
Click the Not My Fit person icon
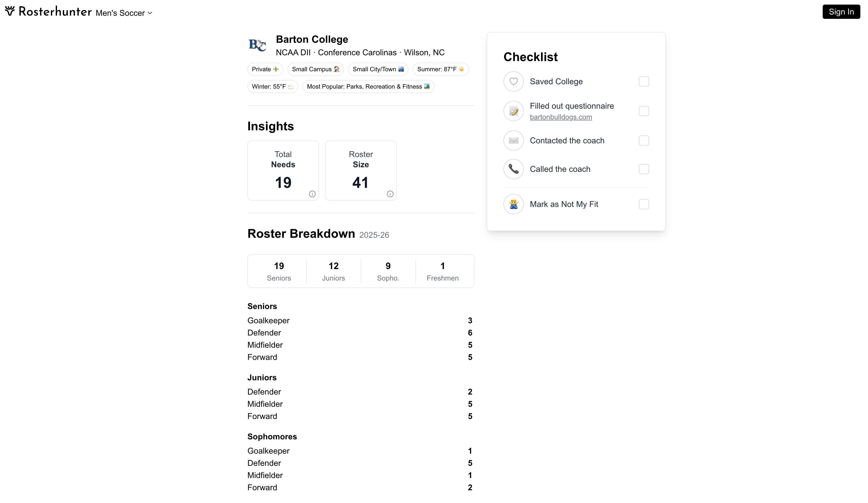click(x=513, y=204)
